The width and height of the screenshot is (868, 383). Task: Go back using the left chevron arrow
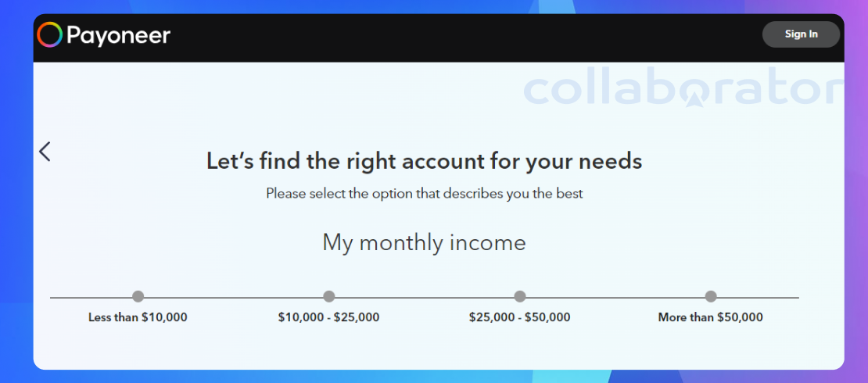click(x=45, y=151)
